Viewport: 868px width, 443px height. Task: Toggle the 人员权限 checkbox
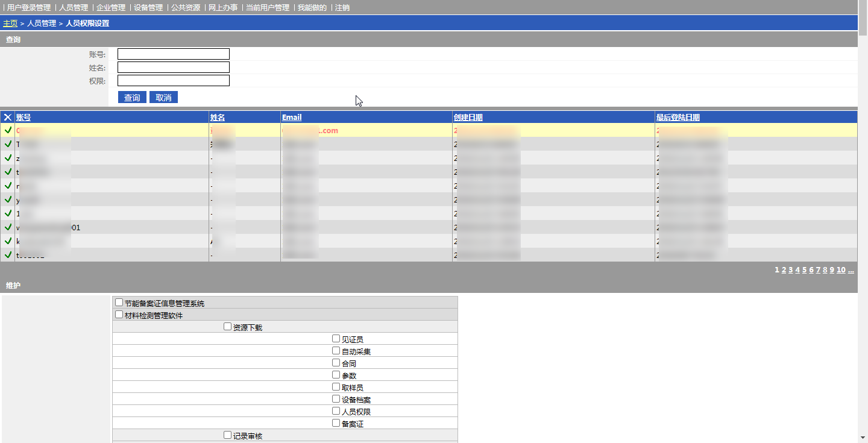(x=336, y=411)
